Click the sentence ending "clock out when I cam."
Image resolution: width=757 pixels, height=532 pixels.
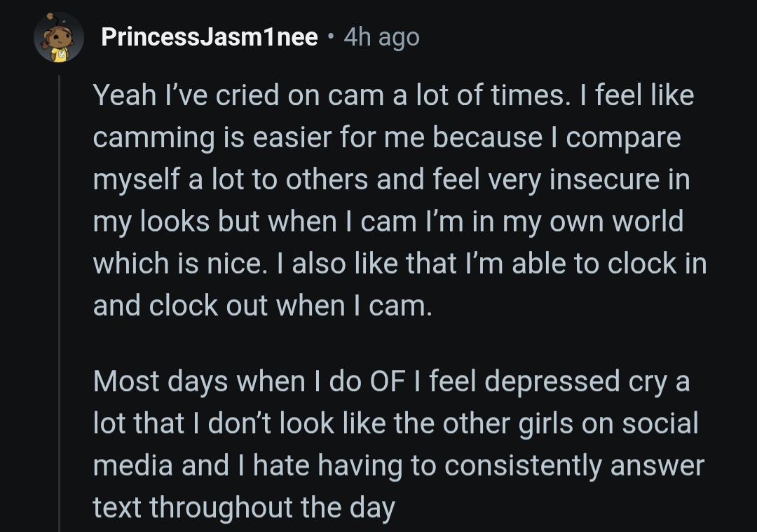(x=262, y=306)
